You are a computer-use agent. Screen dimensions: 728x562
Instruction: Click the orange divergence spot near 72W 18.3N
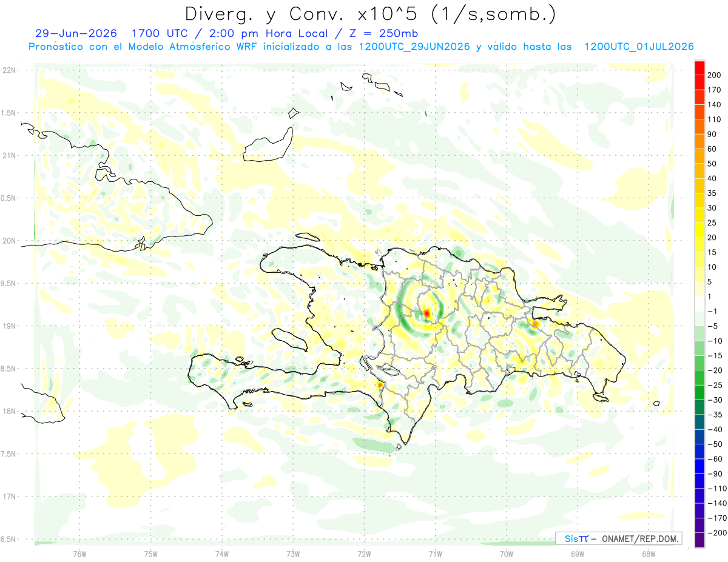coord(380,384)
